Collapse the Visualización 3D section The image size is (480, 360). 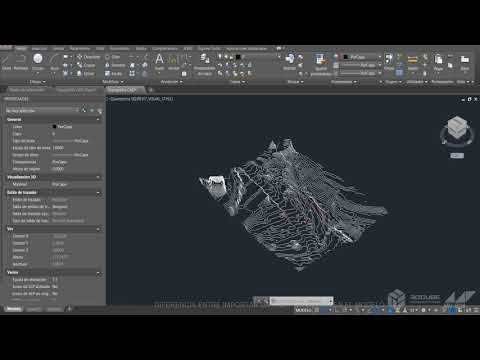click(x=98, y=177)
